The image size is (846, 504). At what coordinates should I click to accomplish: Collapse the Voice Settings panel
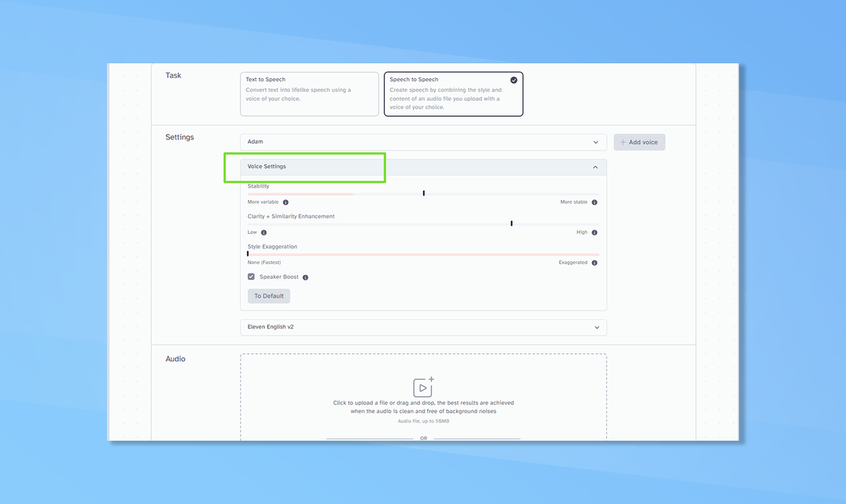pyautogui.click(x=594, y=167)
